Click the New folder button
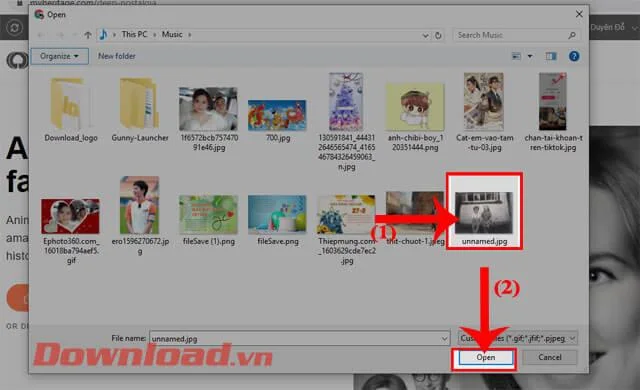Screen dimensions: 640x390 click(117, 56)
